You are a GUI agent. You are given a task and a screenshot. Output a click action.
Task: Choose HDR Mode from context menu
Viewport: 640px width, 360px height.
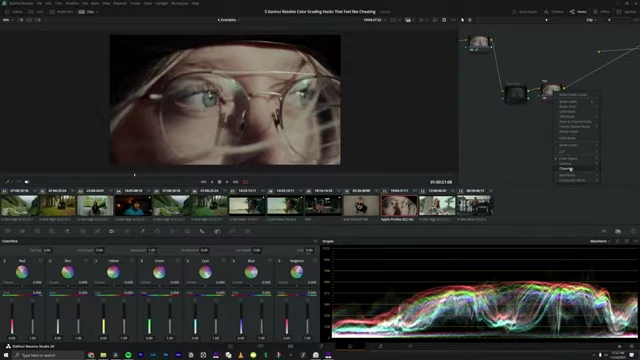click(576, 138)
